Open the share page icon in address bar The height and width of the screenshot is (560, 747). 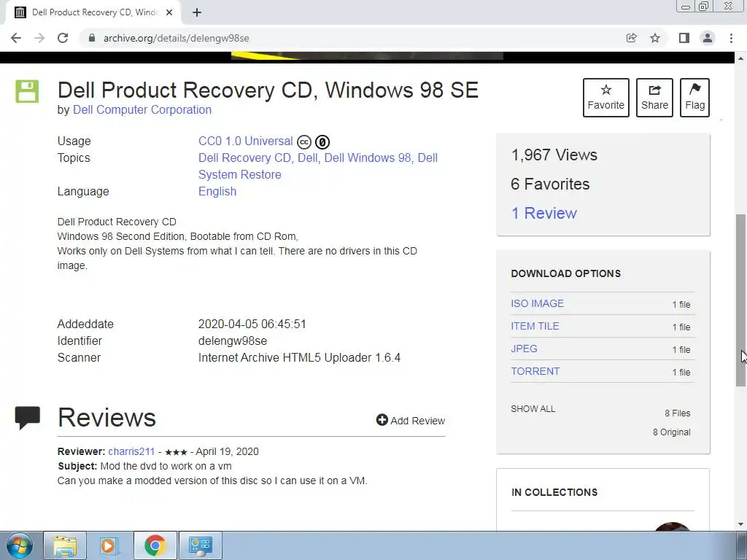(x=632, y=38)
